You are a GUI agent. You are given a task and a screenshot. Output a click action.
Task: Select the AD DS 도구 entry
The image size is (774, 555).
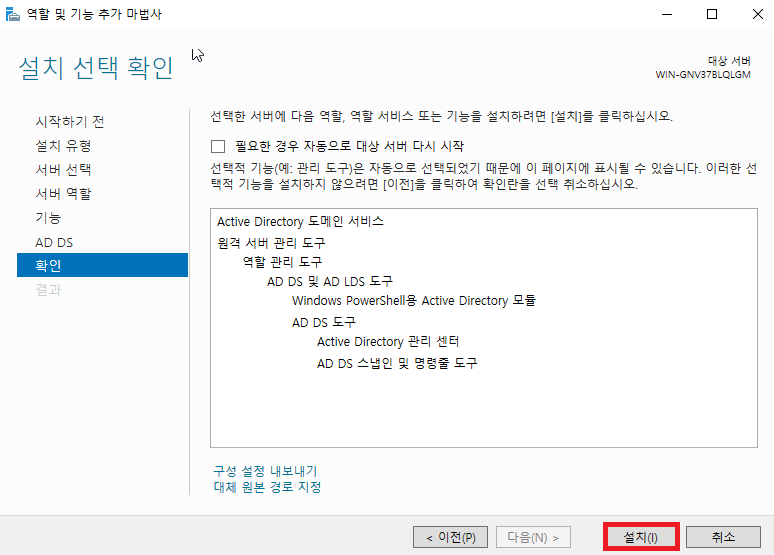click(324, 322)
